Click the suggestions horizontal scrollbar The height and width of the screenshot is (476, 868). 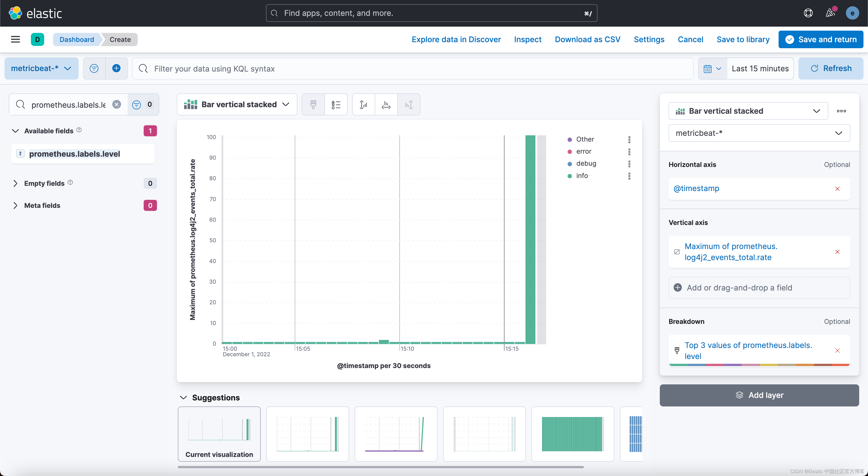point(381,467)
